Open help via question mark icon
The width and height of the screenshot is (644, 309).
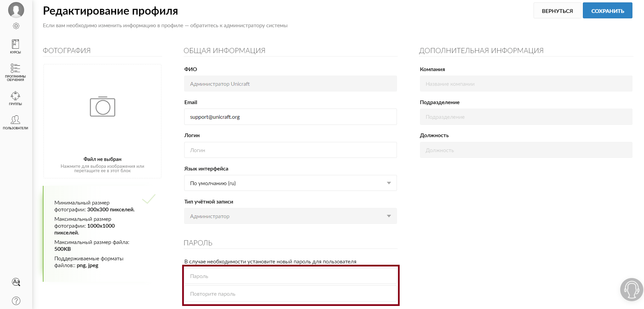click(16, 301)
